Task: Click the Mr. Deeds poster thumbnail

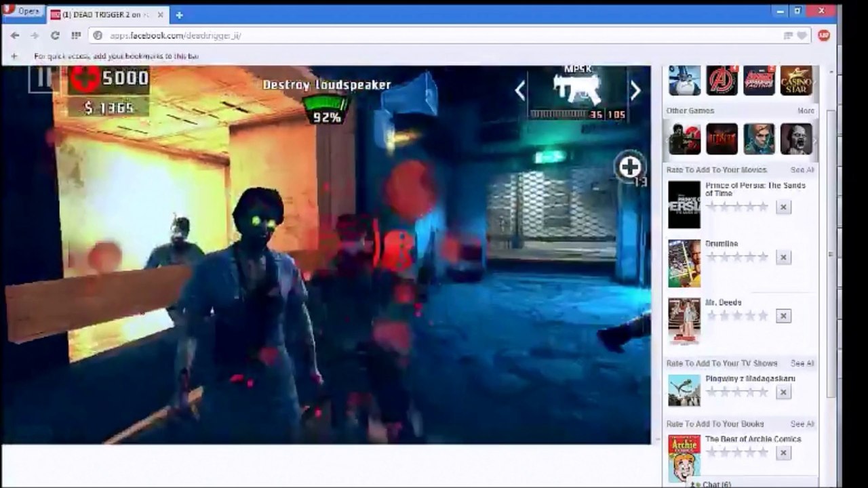Action: point(684,321)
